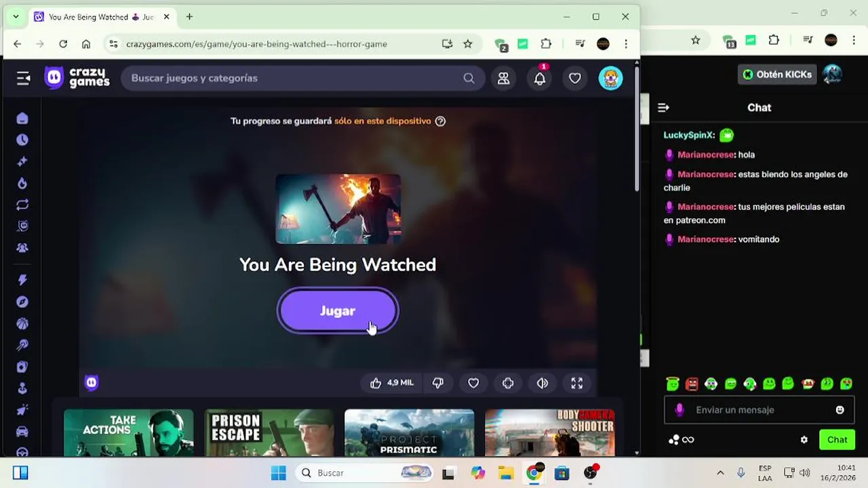Image resolution: width=868 pixels, height=488 pixels.
Task: Open recently played clock icon in sidebar
Action: coord(22,140)
